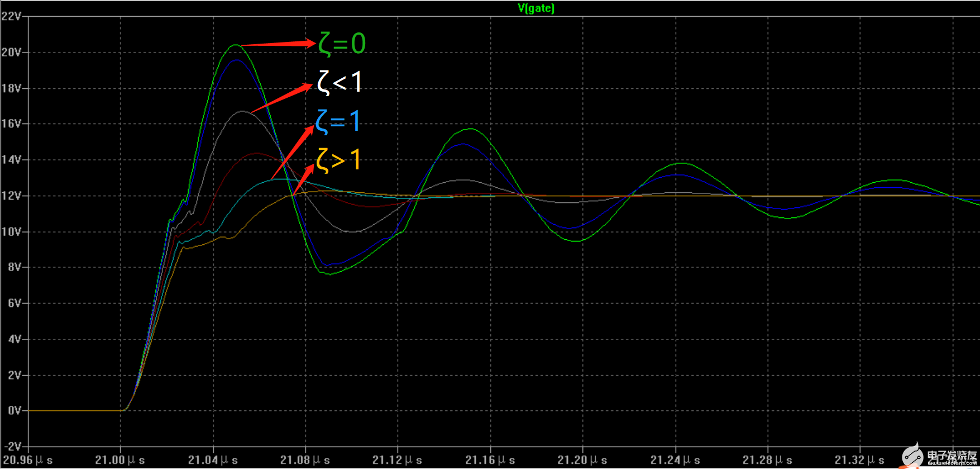This screenshot has width=980, height=469.
Task: Click the 21.28µs time axis label
Action: (767, 460)
